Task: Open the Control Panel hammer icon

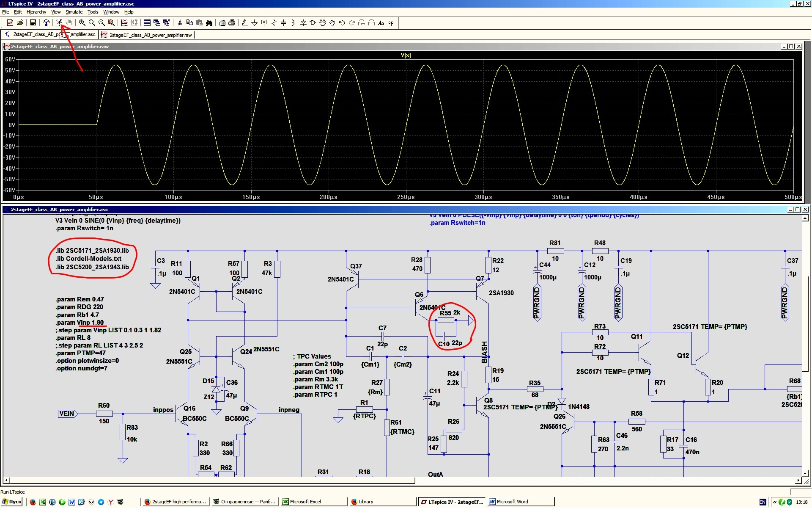Action: pos(46,22)
